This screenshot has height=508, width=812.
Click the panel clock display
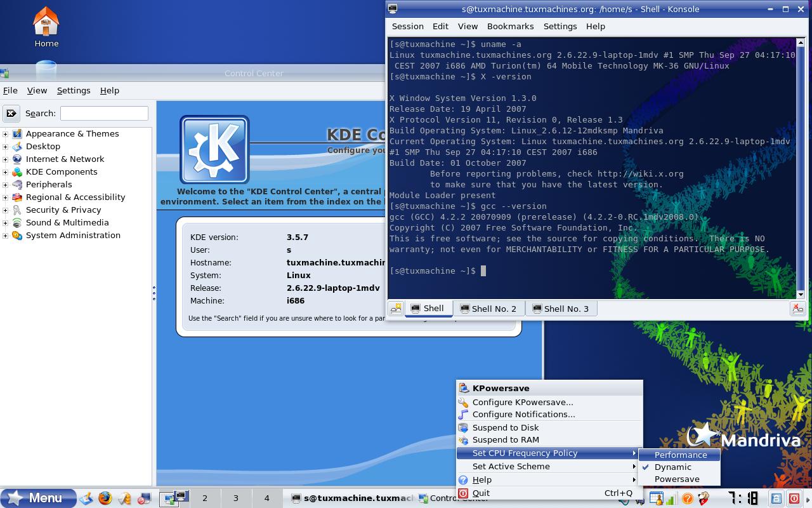742,498
